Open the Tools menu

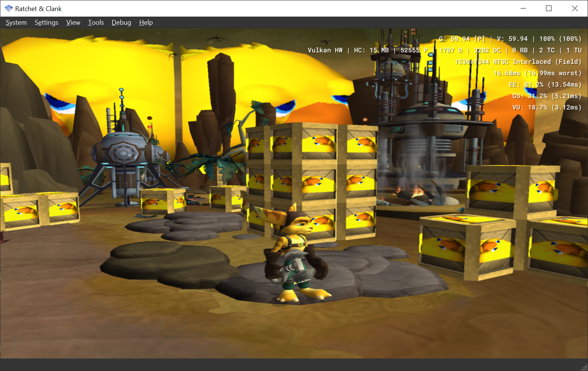(96, 22)
